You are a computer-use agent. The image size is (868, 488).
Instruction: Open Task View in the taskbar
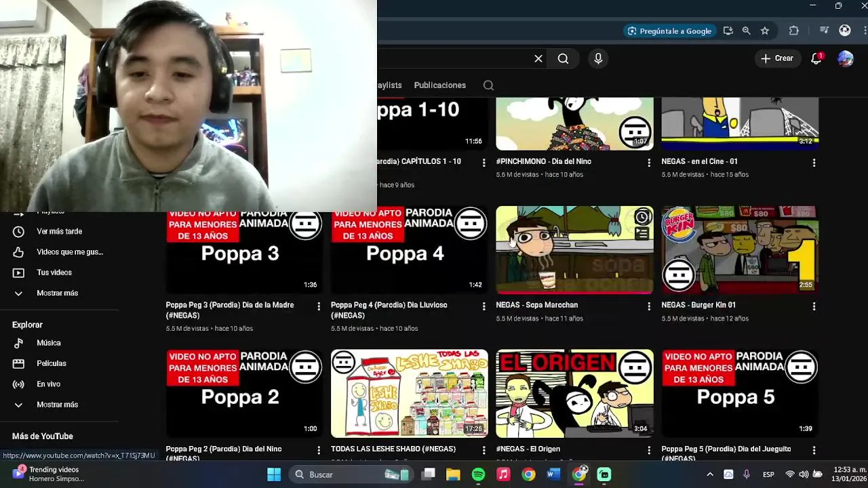point(429,474)
